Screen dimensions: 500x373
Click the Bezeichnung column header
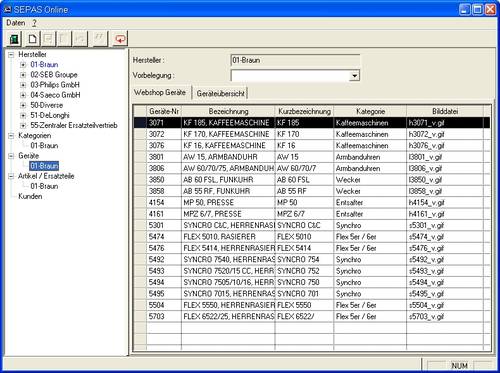(228, 111)
